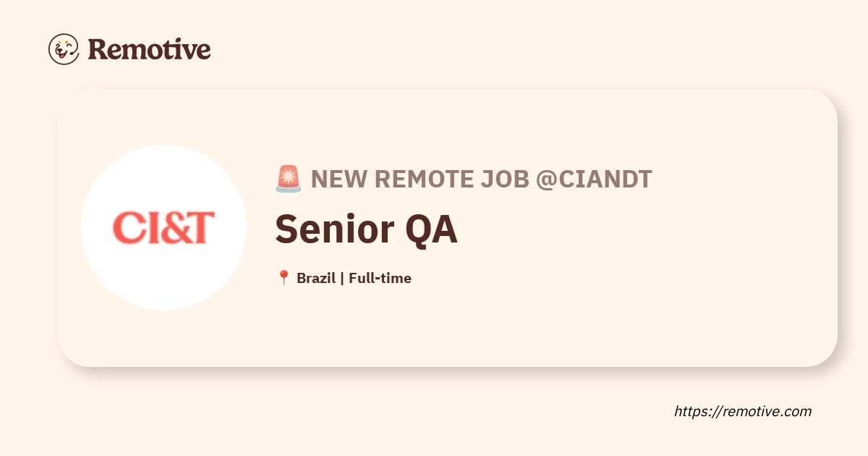Click the Remotive mascot logo icon

coord(64,49)
